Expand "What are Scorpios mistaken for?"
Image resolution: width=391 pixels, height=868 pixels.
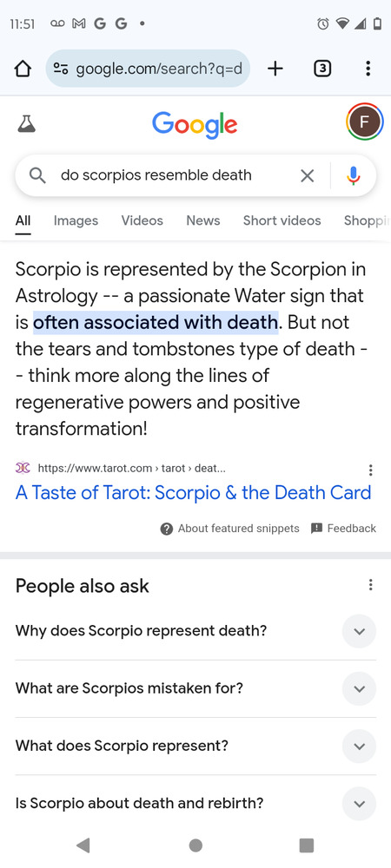pyautogui.click(x=195, y=688)
